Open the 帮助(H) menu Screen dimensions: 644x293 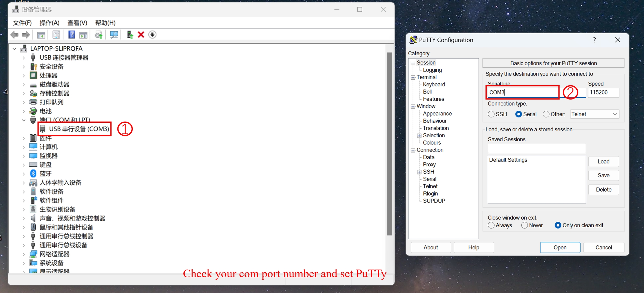(105, 23)
